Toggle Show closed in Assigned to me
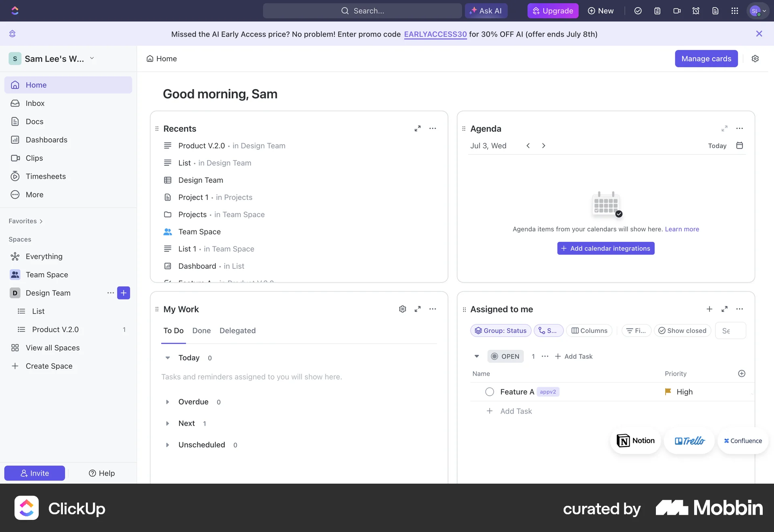This screenshot has height=532, width=774. coord(682,330)
